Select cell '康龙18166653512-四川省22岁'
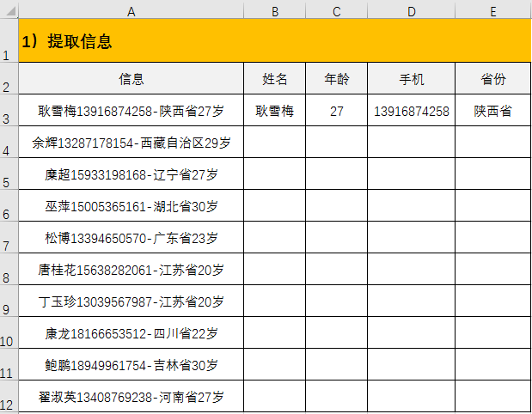Screen dimensions: 532x414 point(131,332)
